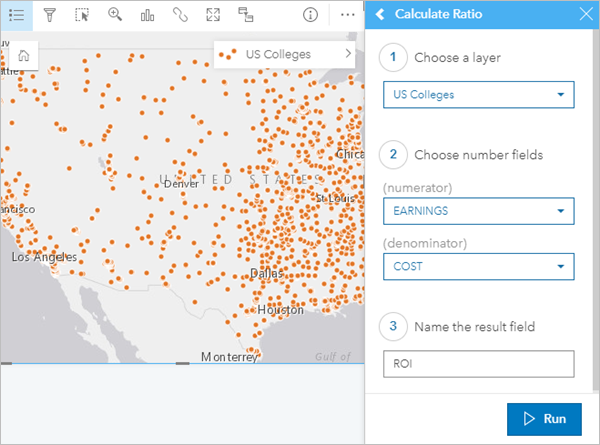Open the card filter funnel tool
Image resolution: width=600 pixels, height=445 pixels.
pyautogui.click(x=49, y=15)
